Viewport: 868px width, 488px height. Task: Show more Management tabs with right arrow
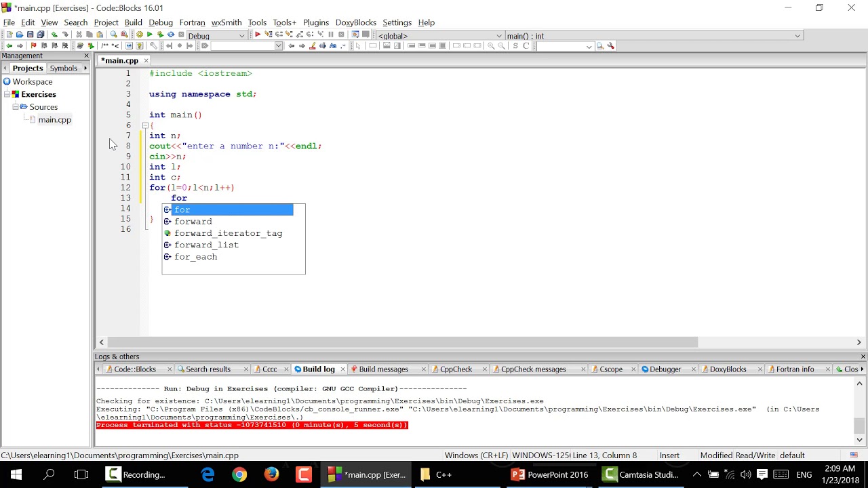[x=85, y=68]
